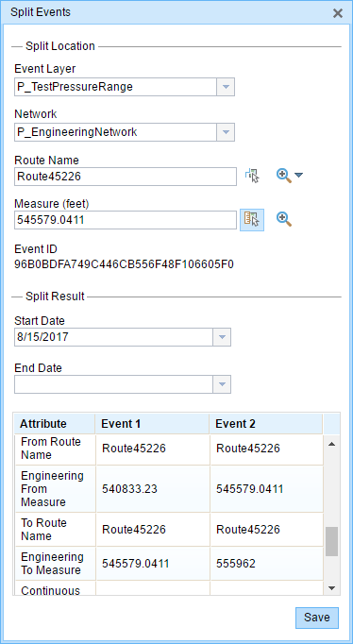This screenshot has height=644, width=353.
Task: Open the Event Layer dropdown
Action: pyautogui.click(x=226, y=87)
